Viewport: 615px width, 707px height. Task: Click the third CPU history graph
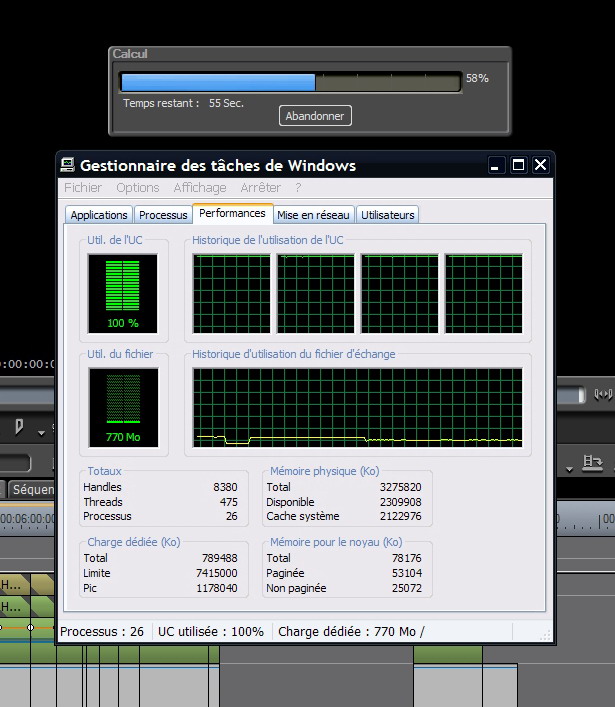[x=399, y=294]
